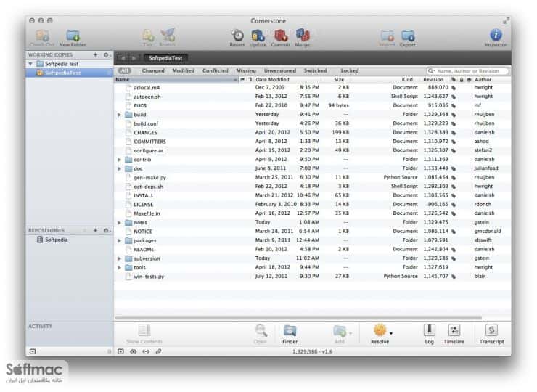This screenshot has width=537, height=392.
Task: Show Locked files filter
Action: [x=349, y=70]
